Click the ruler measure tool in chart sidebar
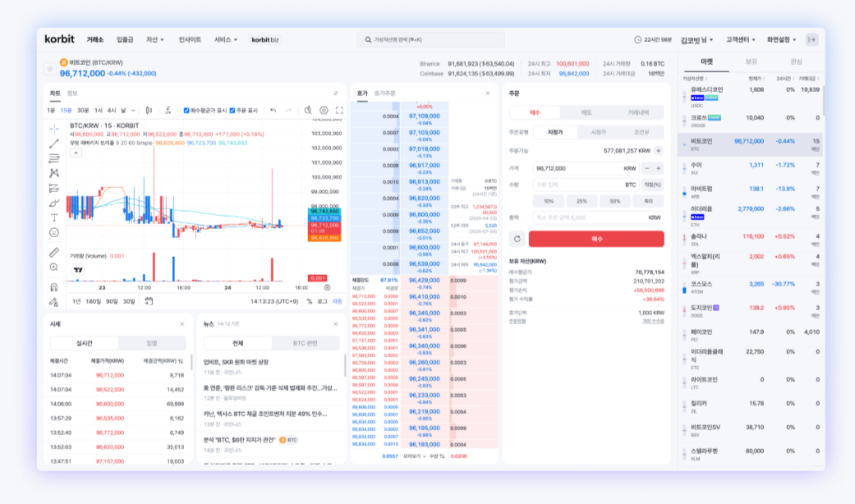Viewport: 855px width, 504px height. pyautogui.click(x=54, y=252)
